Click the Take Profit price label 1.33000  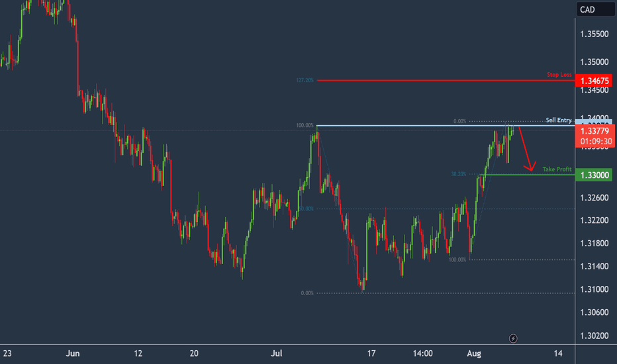[594, 175]
